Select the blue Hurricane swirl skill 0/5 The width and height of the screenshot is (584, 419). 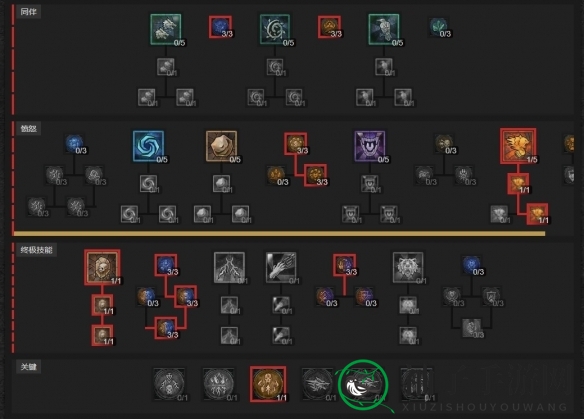[148, 146]
